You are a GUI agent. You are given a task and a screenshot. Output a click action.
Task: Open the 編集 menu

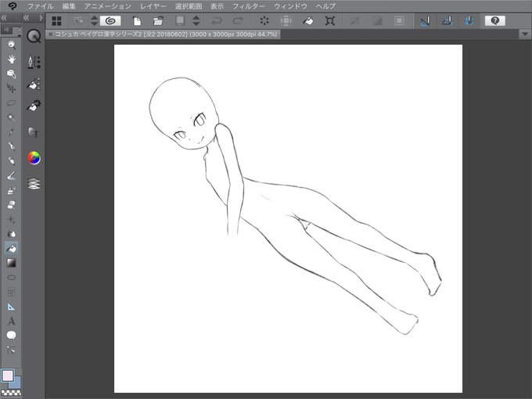point(69,6)
